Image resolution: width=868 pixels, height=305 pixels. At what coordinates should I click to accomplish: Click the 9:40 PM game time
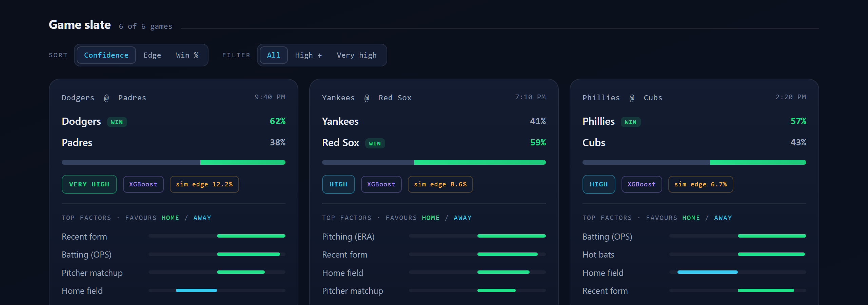pos(270,97)
